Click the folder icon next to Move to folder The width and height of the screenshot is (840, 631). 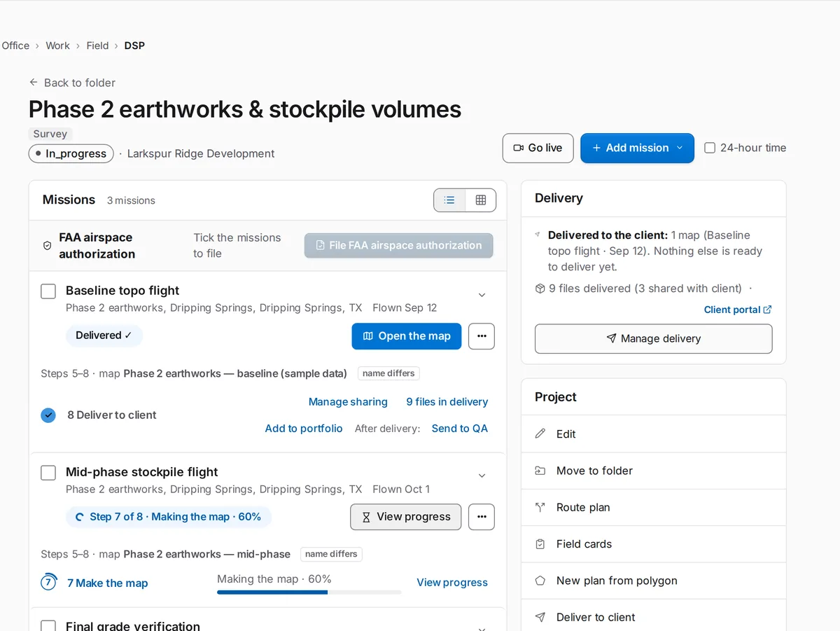[540, 471]
